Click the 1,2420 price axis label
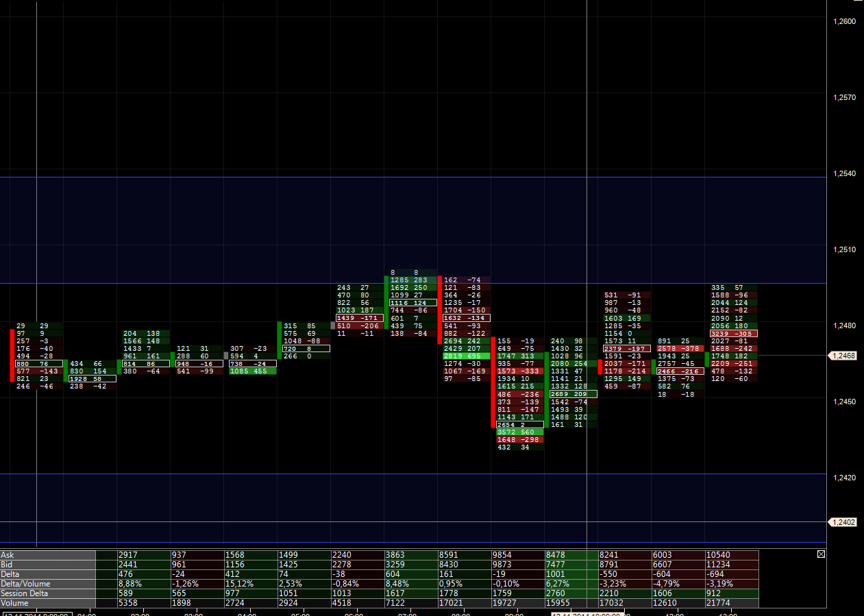This screenshot has height=616, width=864. tap(844, 478)
